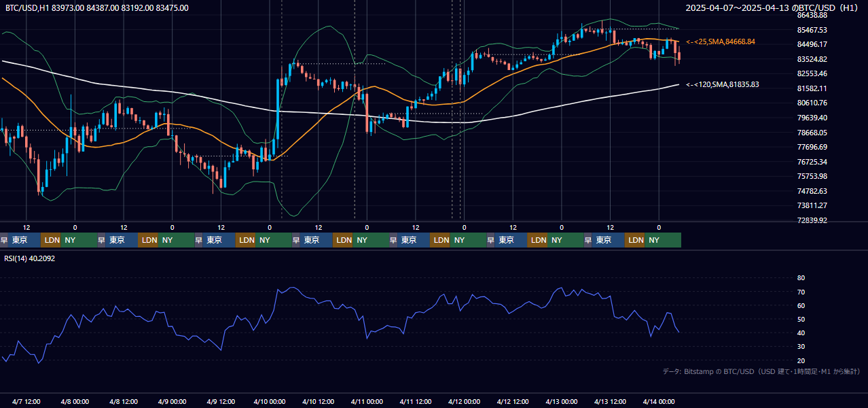Select the 4/13 00:00 date label
The width and height of the screenshot is (868, 408).
tap(561, 401)
